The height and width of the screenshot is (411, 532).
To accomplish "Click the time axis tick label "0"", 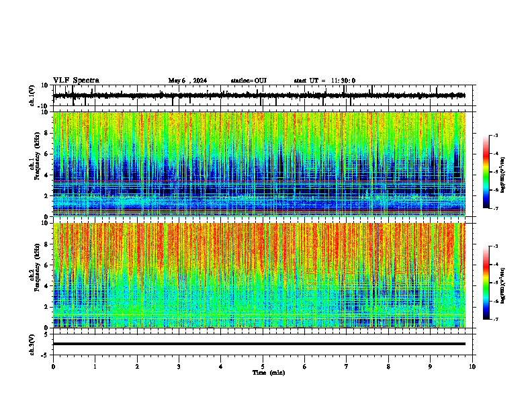I will [53, 367].
